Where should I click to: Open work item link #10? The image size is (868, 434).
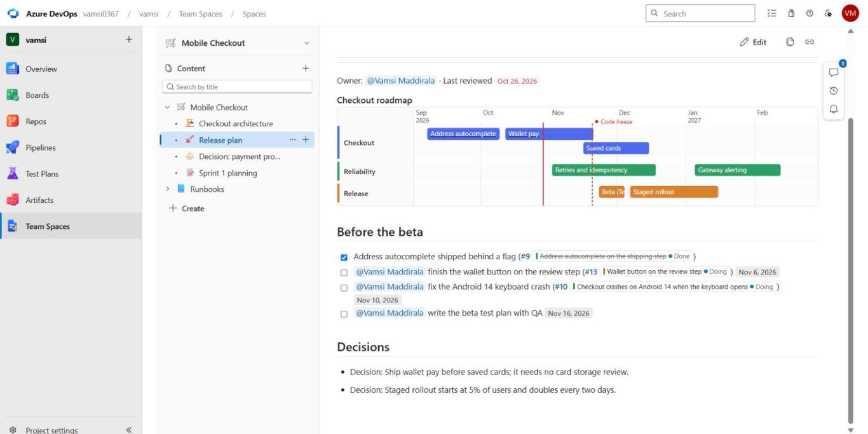[561, 287]
